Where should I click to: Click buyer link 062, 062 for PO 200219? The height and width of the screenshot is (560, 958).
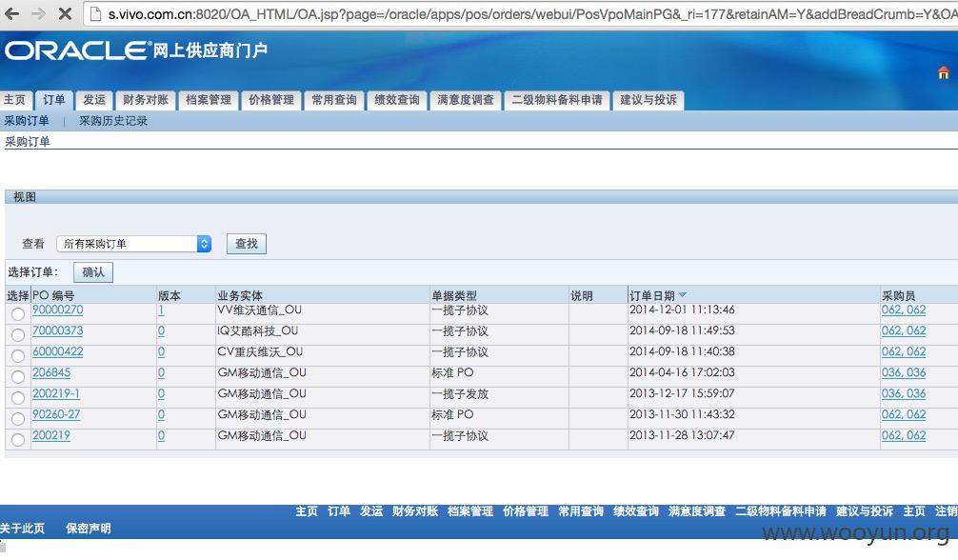click(x=904, y=435)
